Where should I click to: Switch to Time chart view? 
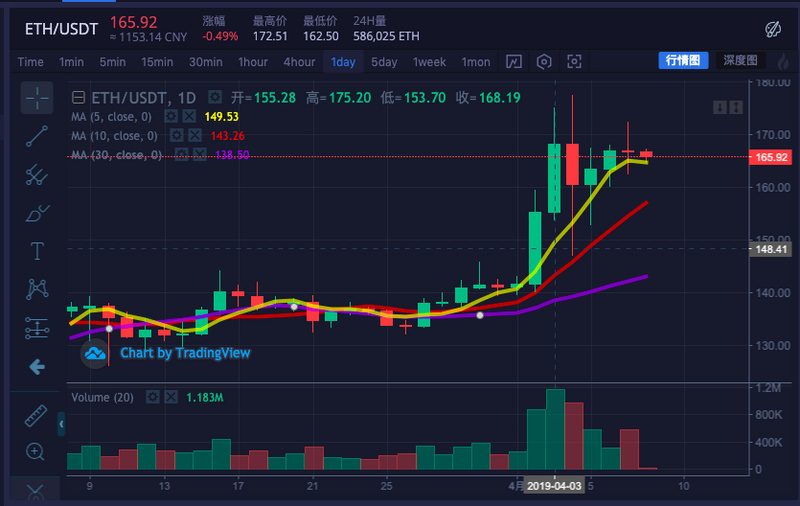pyautogui.click(x=31, y=62)
